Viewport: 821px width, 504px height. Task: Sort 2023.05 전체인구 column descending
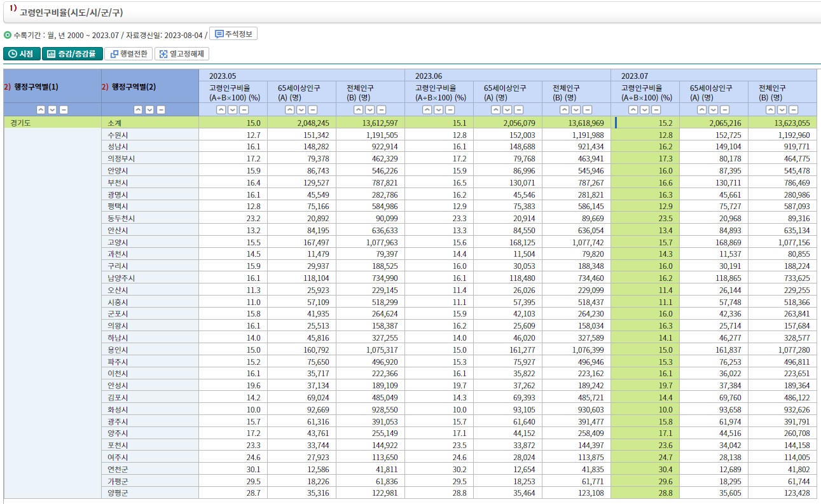tap(370, 110)
